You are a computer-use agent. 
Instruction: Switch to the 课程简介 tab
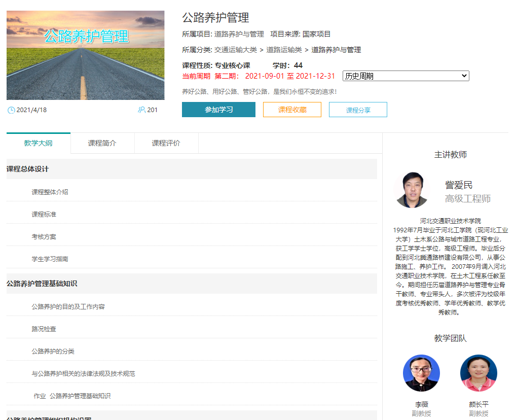(102, 143)
